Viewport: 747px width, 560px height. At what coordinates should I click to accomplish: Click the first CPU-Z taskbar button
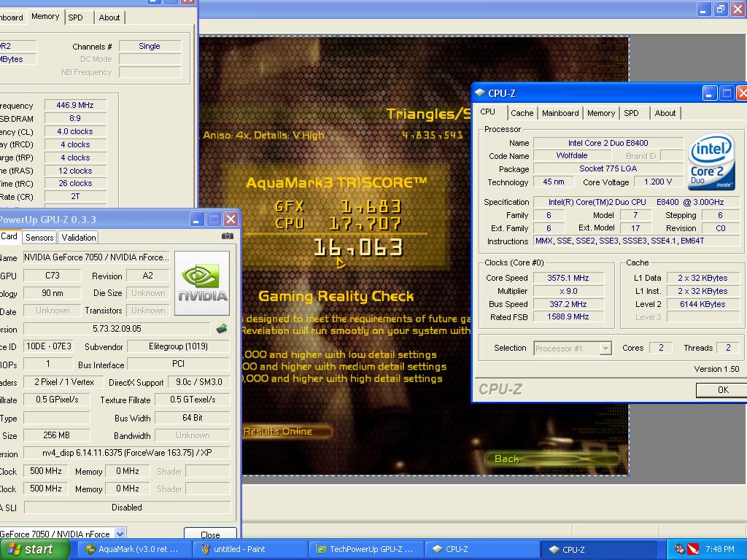click(x=482, y=549)
